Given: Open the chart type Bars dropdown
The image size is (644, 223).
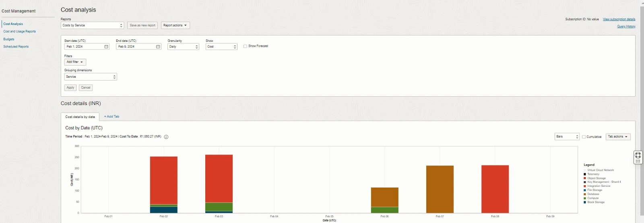Looking at the screenshot, I should (x=567, y=137).
